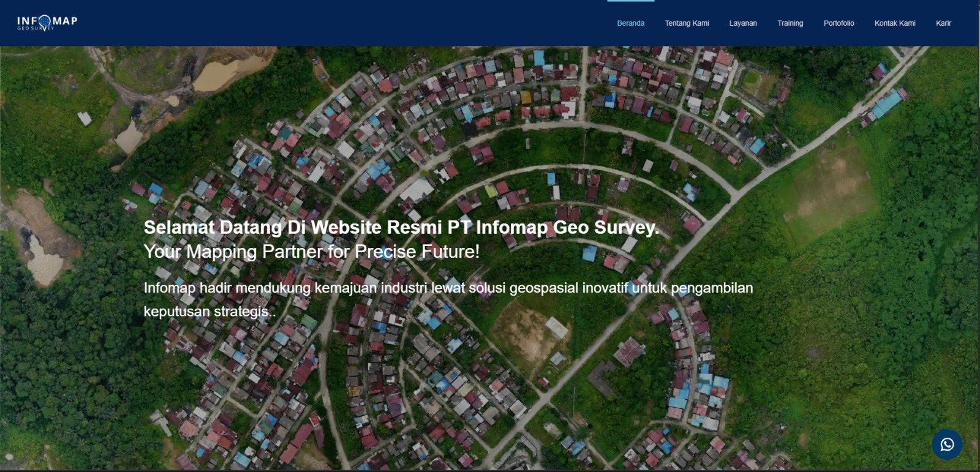980x472 pixels.
Task: Navigate to the Training page
Action: click(x=790, y=23)
